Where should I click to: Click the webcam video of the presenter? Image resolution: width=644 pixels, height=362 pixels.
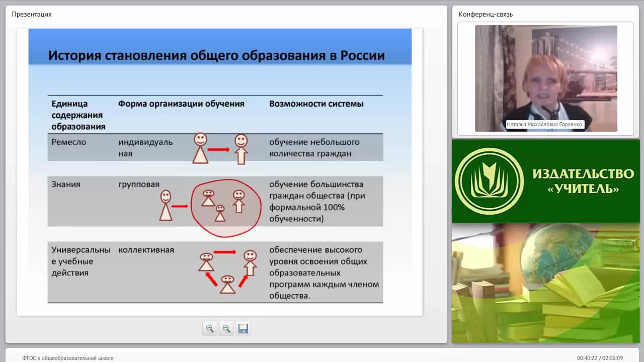point(546,78)
